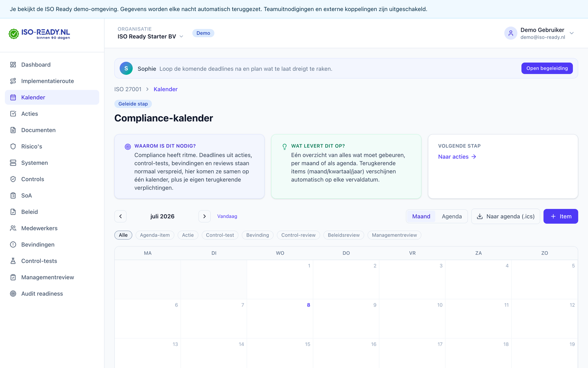Select day 15 in the calendar
The image size is (588, 368).
coord(280,353)
